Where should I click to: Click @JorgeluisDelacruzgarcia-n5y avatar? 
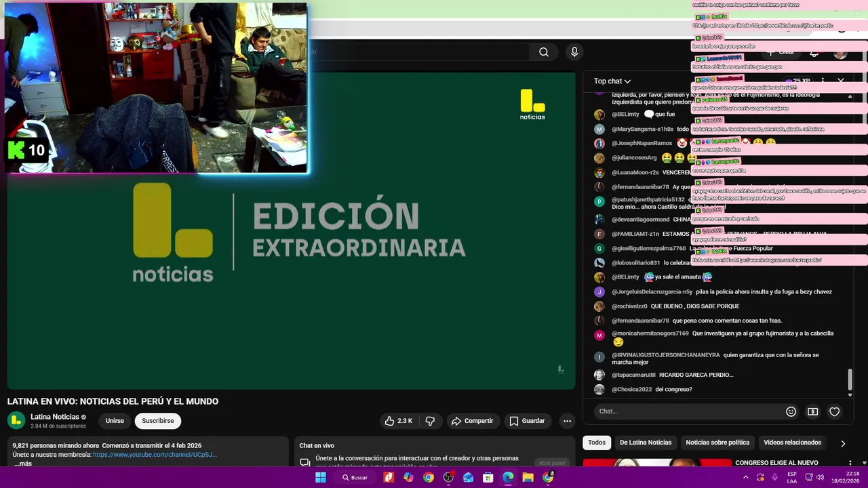coord(599,292)
